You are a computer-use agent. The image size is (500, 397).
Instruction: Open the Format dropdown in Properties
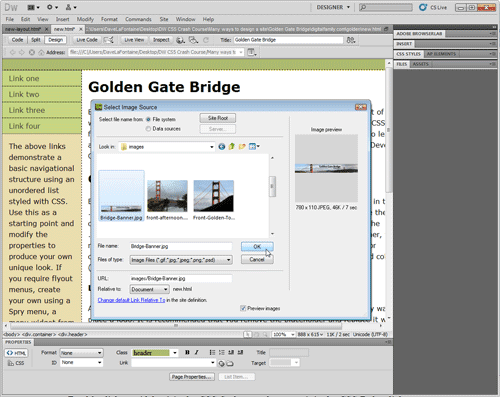[x=81, y=353]
